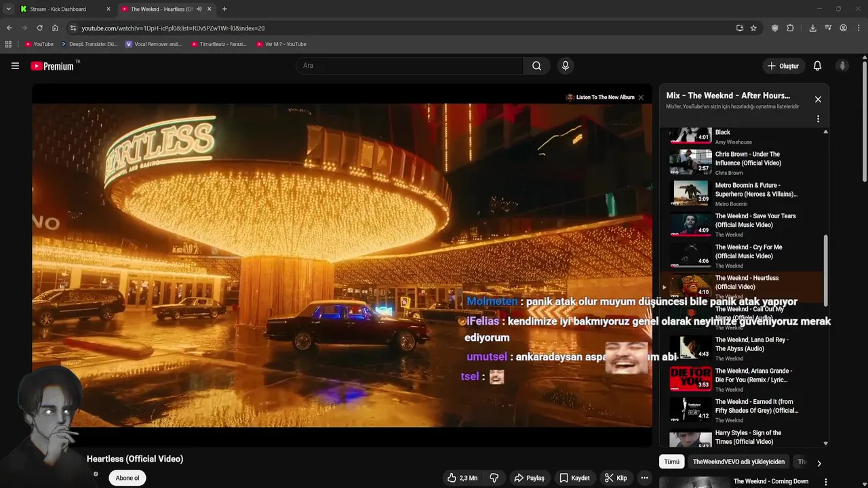Open the DeepL Translate bookmark
This screenshot has width=868, height=488.
pos(89,44)
